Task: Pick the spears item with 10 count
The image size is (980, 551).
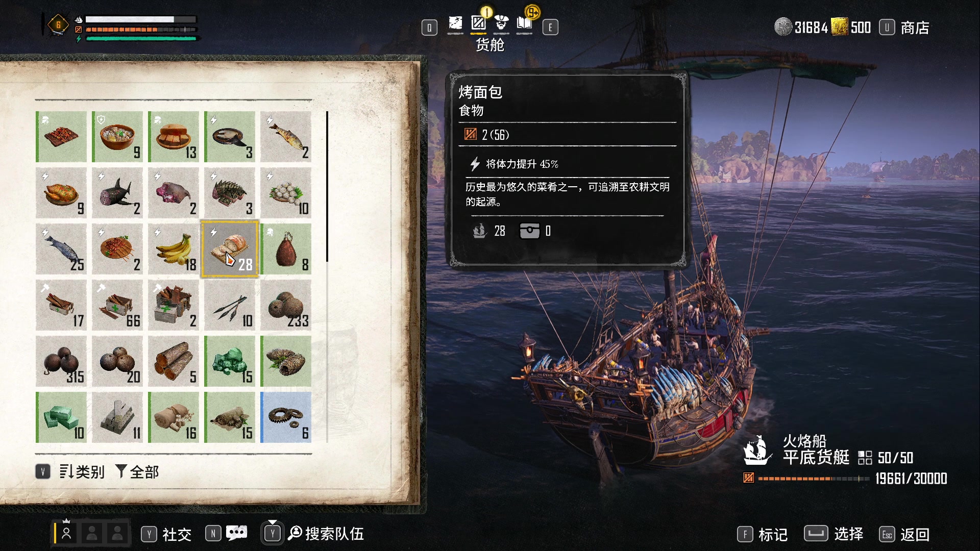Action: coord(230,305)
